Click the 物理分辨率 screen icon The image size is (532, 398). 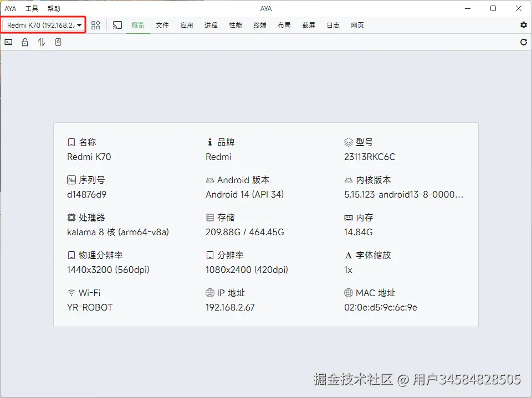71,255
